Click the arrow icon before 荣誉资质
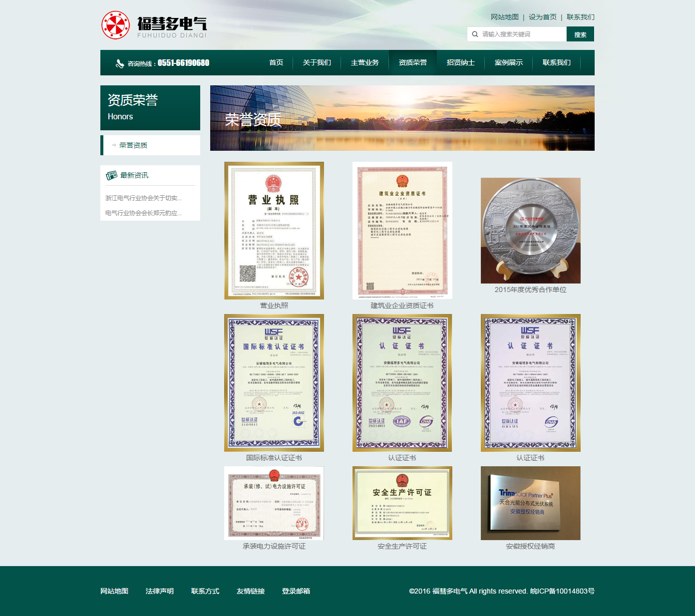 (x=114, y=145)
